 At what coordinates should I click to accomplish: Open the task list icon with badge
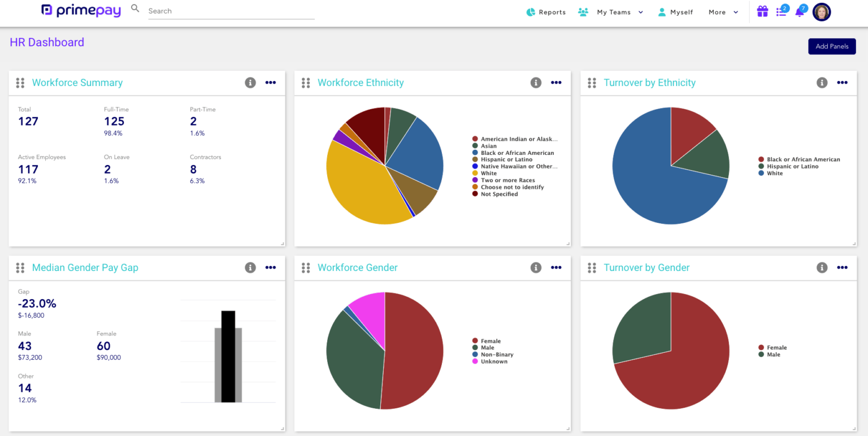(781, 12)
